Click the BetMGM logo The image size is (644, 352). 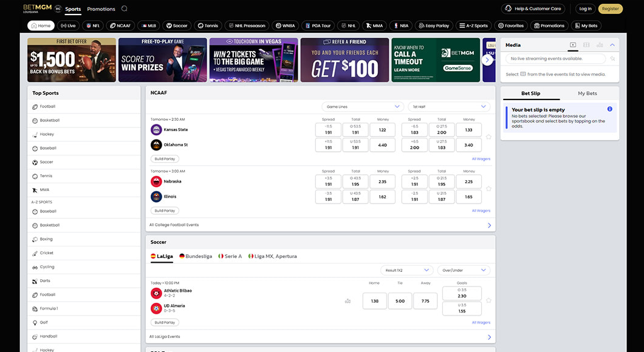(x=38, y=8)
